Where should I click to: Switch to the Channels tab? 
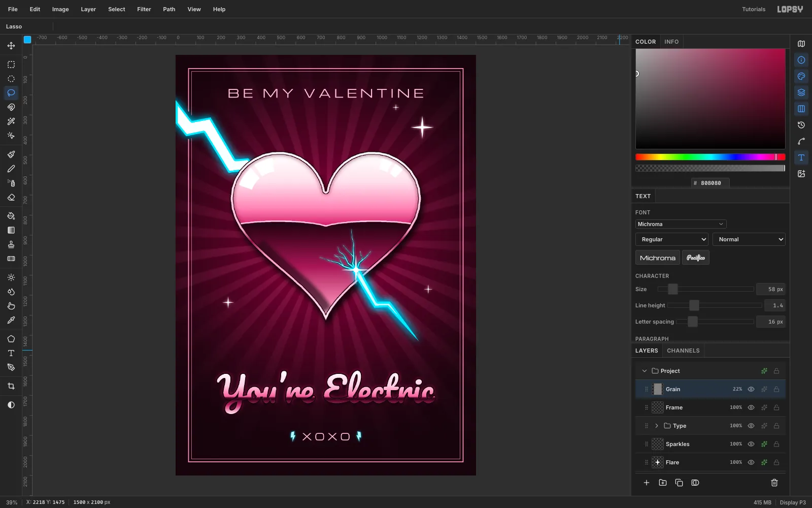[683, 351]
